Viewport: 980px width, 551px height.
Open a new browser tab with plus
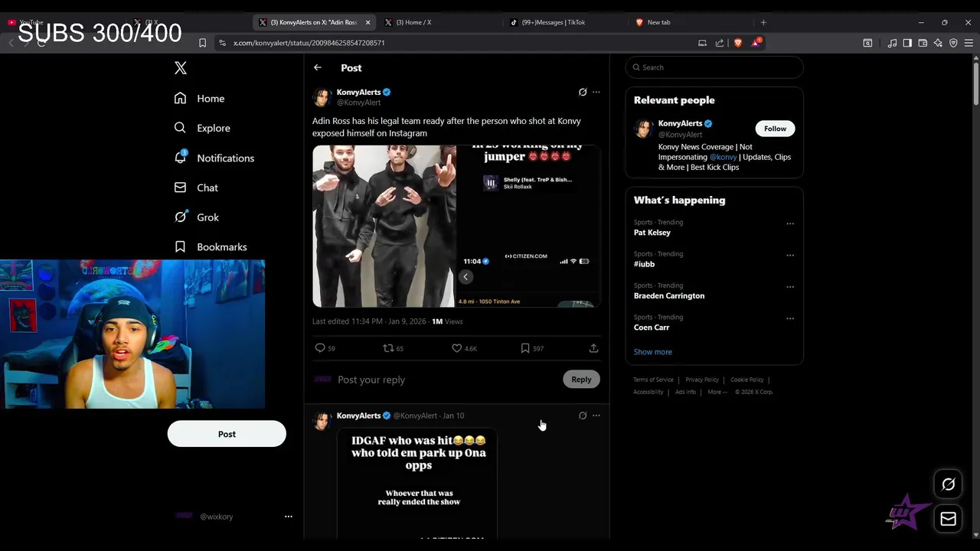tap(763, 22)
